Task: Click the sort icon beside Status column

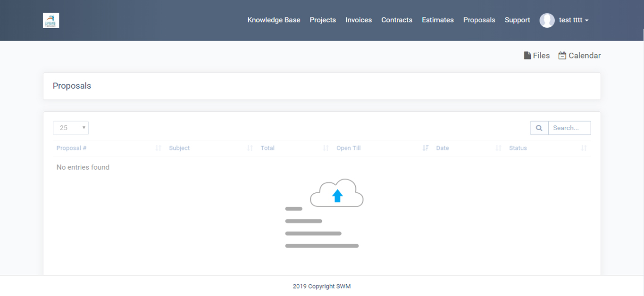Action: (x=584, y=148)
